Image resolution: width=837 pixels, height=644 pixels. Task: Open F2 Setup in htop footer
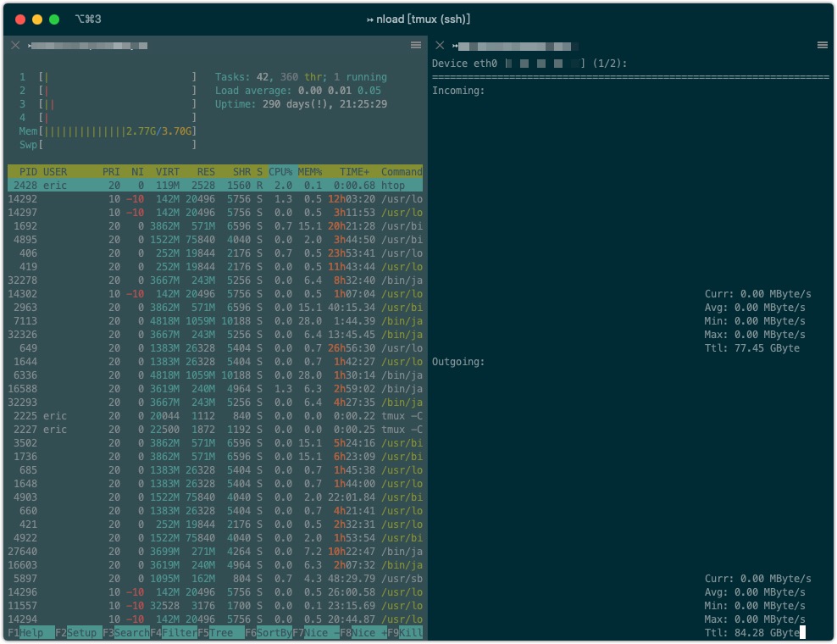point(79,633)
